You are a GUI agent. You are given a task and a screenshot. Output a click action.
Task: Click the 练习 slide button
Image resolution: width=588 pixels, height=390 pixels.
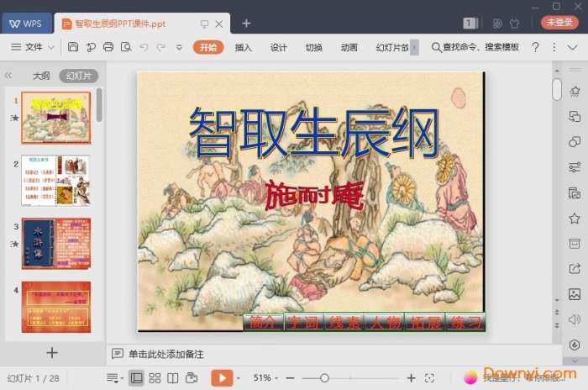465,322
